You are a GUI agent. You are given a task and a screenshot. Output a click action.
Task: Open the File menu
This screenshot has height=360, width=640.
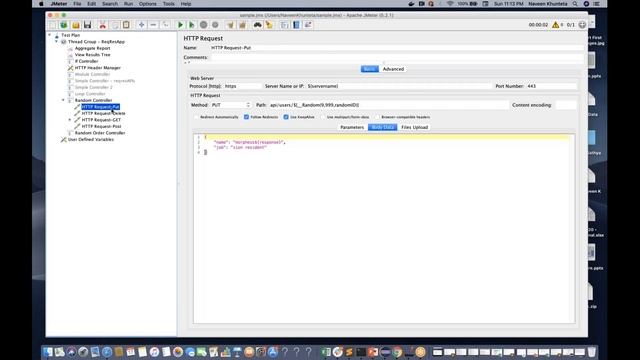tap(77, 4)
